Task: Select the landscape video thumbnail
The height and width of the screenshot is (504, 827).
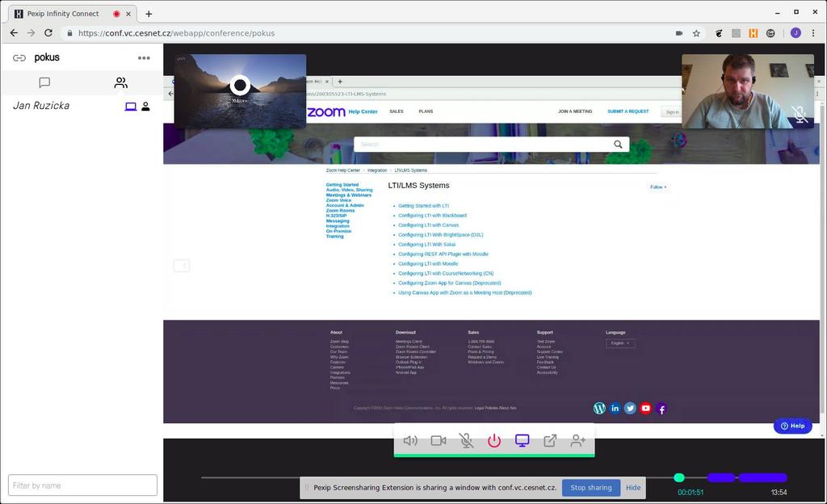Action: pyautogui.click(x=240, y=91)
